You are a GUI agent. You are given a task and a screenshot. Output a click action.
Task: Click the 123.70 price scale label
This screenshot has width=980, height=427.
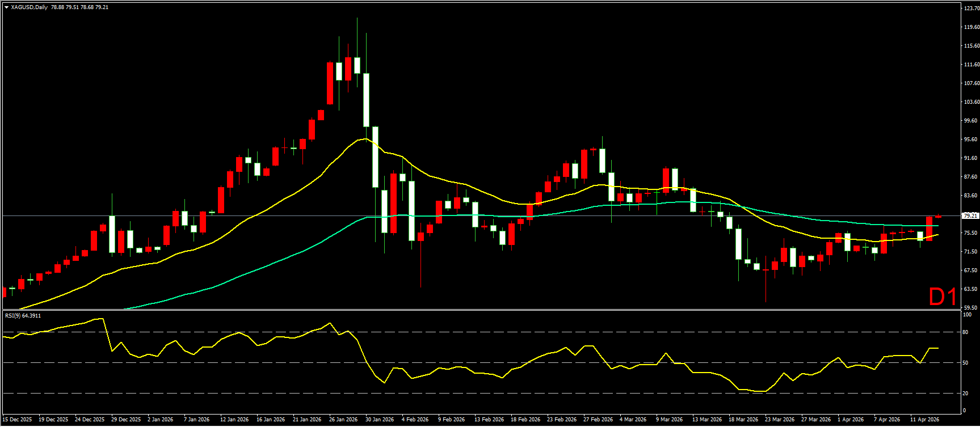click(x=971, y=8)
